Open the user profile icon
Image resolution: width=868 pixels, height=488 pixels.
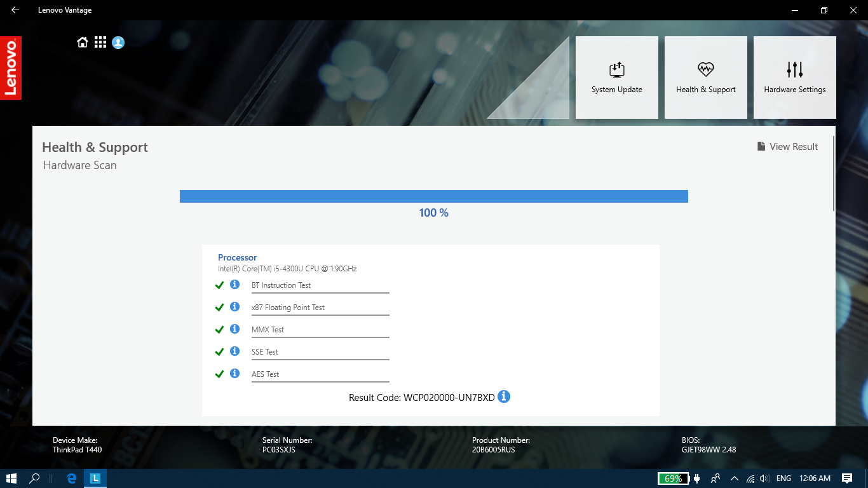tap(118, 43)
